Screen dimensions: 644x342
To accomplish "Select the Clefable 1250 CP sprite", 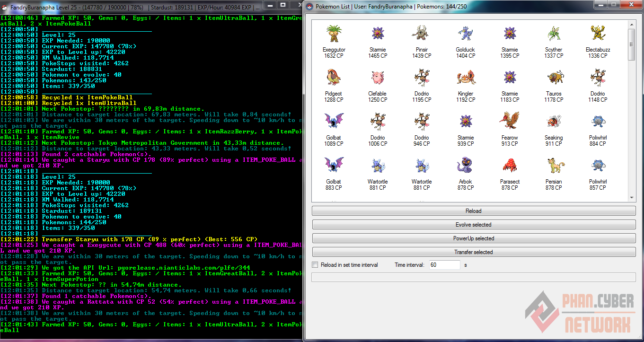I will click(x=378, y=78).
